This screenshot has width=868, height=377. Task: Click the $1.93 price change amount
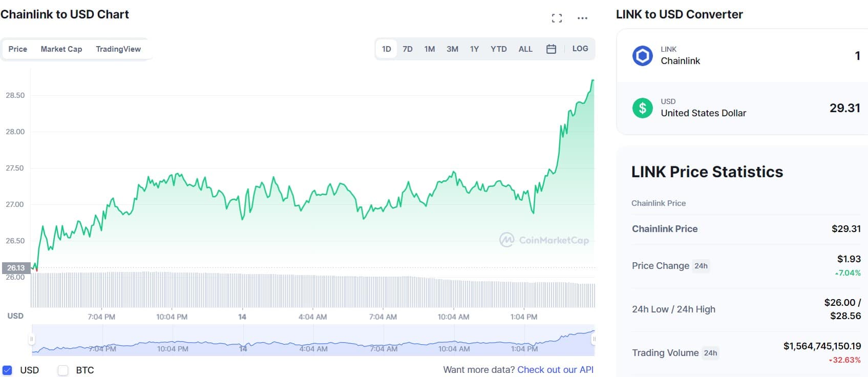click(x=849, y=259)
